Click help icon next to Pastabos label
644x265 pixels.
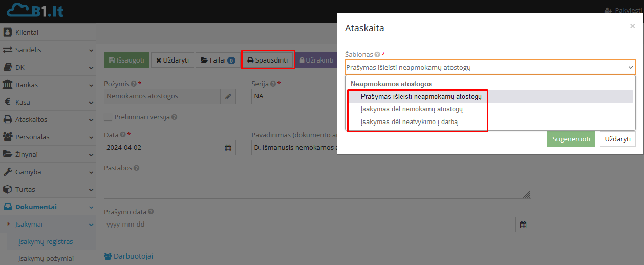(x=137, y=168)
